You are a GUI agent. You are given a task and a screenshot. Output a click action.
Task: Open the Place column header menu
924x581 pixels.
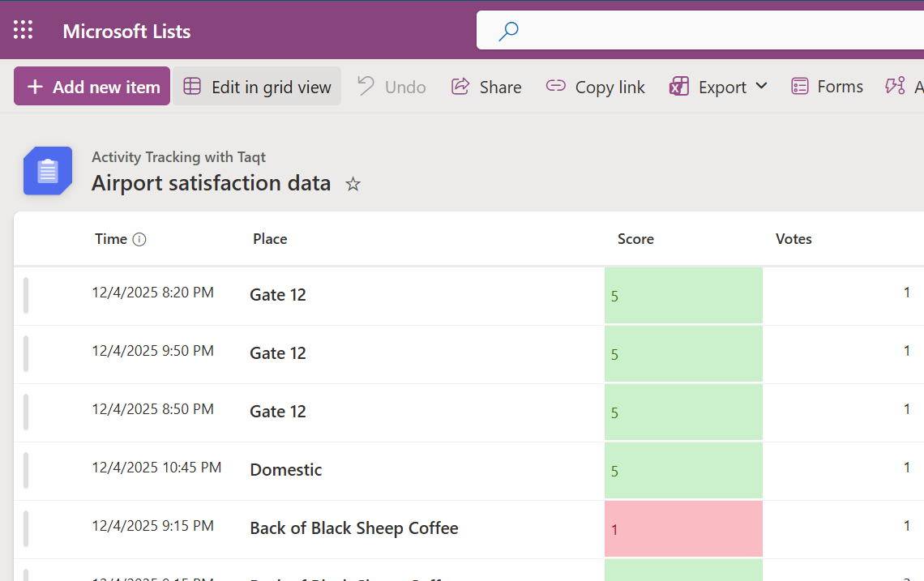[270, 238]
